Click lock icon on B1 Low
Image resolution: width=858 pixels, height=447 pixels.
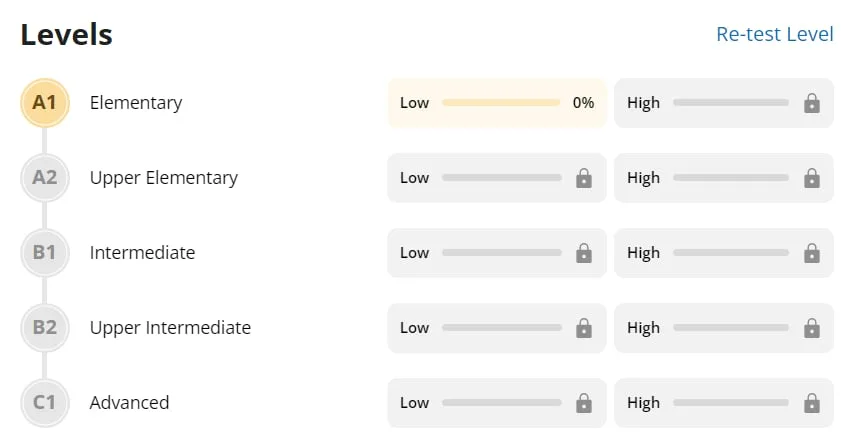point(584,253)
